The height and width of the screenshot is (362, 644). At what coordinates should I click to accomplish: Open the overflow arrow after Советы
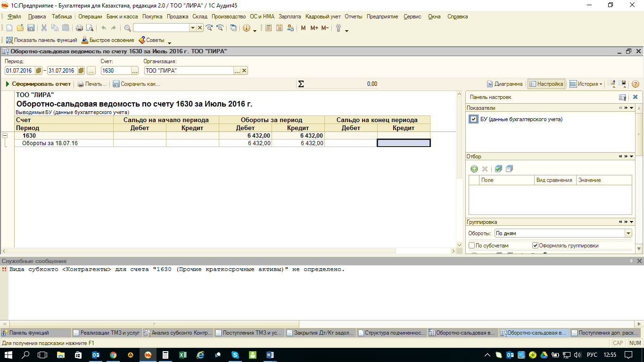pyautogui.click(x=169, y=42)
